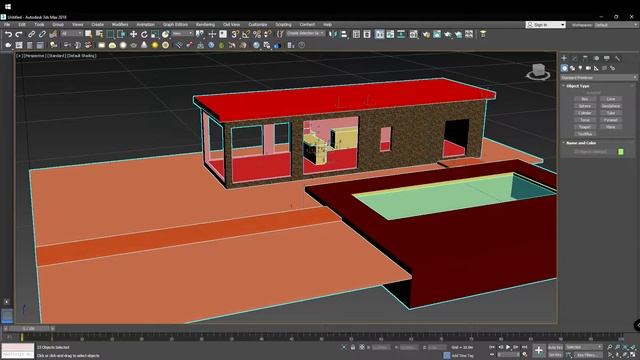Open the Selected key filter dropdown

coord(584,347)
